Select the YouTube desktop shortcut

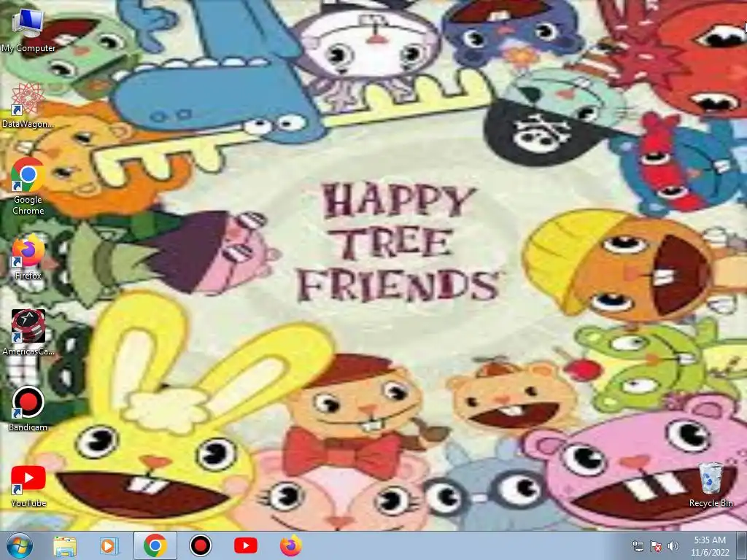(x=28, y=486)
